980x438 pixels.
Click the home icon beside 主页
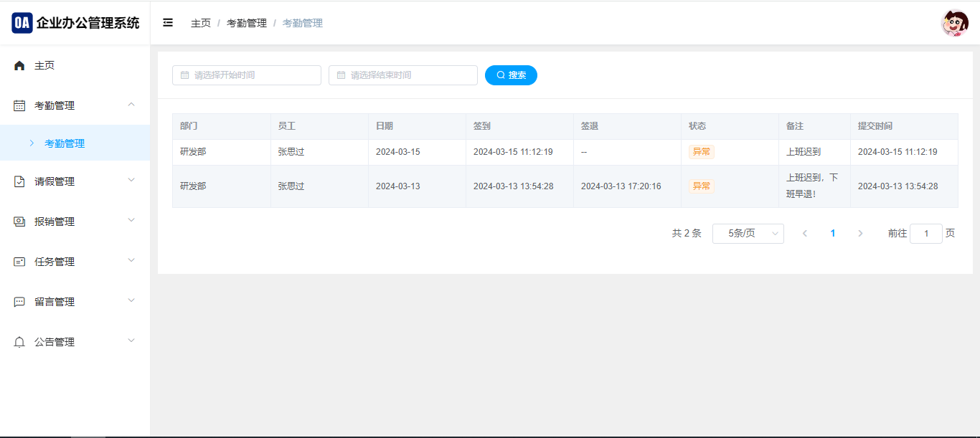[19, 65]
